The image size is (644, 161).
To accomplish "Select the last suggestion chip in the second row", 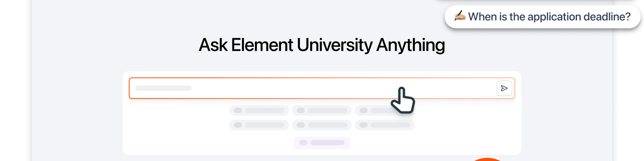I will (385, 125).
